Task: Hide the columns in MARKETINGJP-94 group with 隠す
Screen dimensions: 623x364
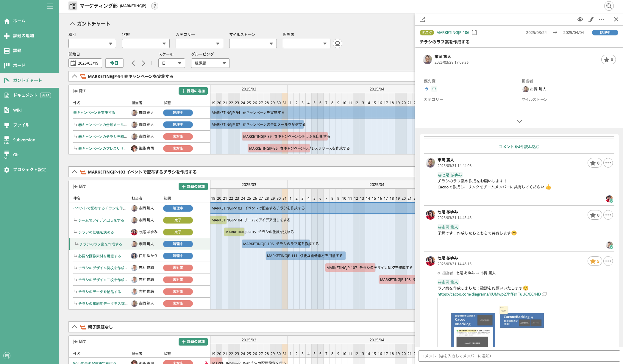Action: point(80,91)
